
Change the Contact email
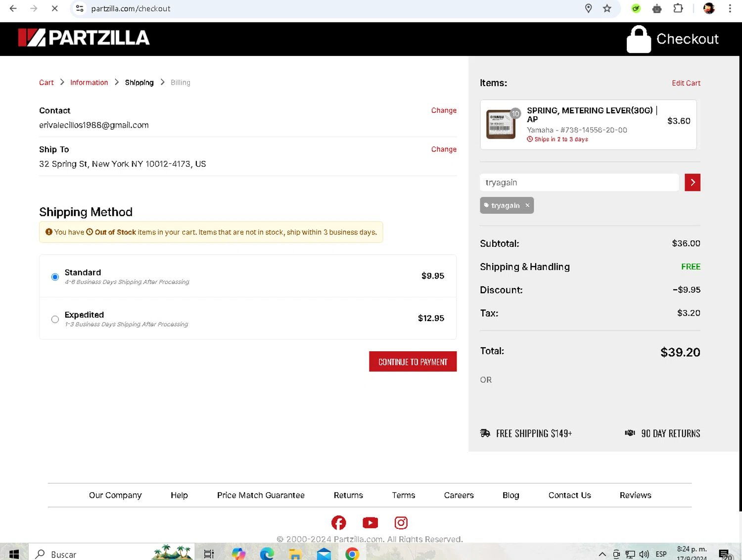click(444, 110)
